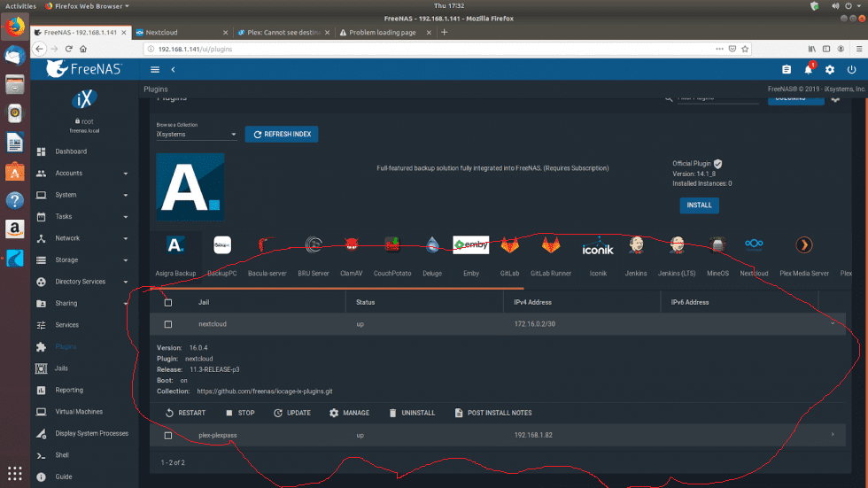Open the Firefox page actions menu

click(719, 49)
